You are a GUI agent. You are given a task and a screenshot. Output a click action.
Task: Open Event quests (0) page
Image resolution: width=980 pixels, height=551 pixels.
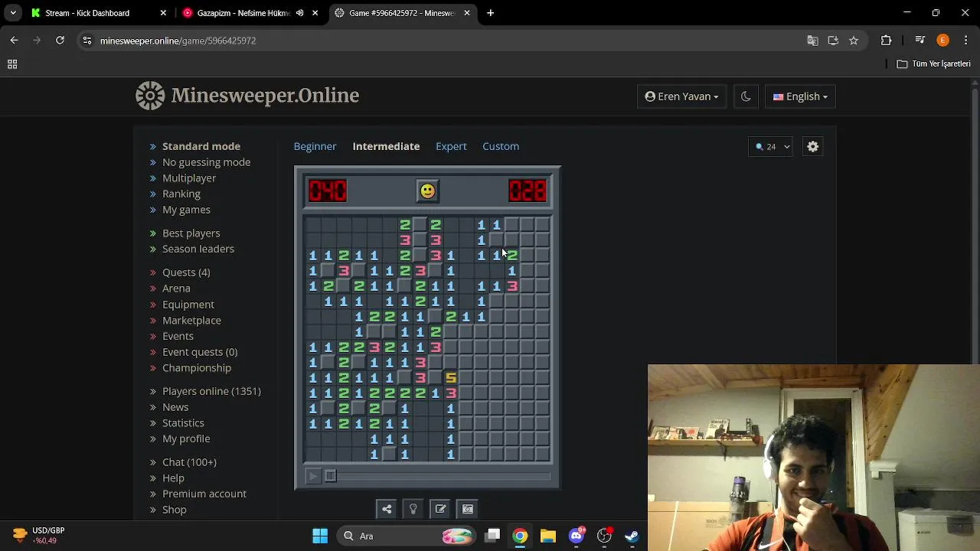(x=200, y=352)
